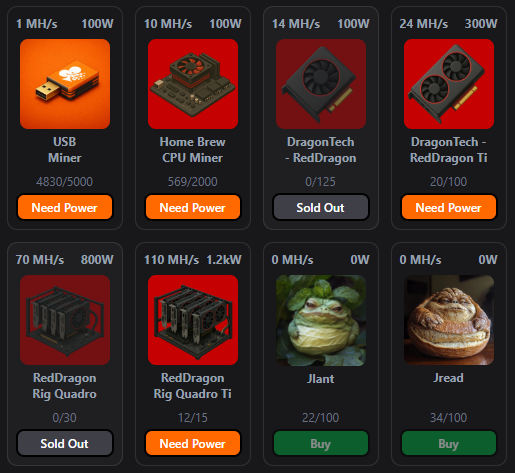Image resolution: width=515 pixels, height=473 pixels.
Task: Click the DragonTech RedDragon single-fan GPU icon
Action: (321, 84)
